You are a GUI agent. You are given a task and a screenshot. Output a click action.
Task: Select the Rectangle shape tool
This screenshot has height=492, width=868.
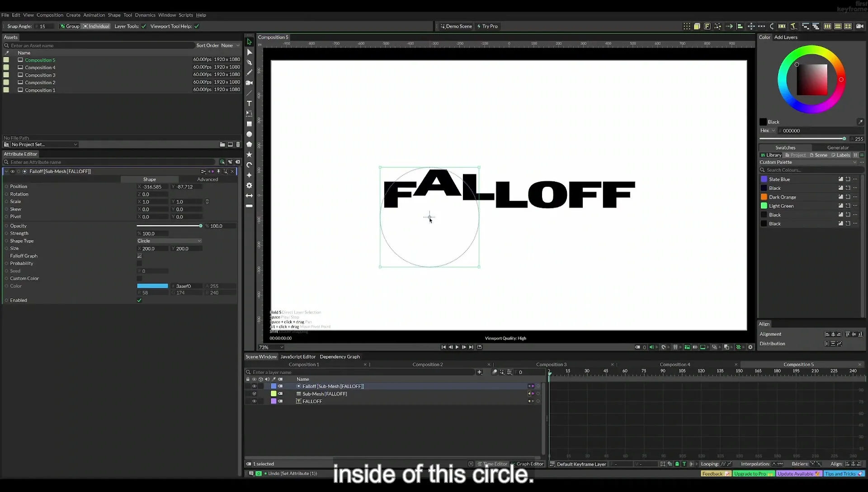249,124
